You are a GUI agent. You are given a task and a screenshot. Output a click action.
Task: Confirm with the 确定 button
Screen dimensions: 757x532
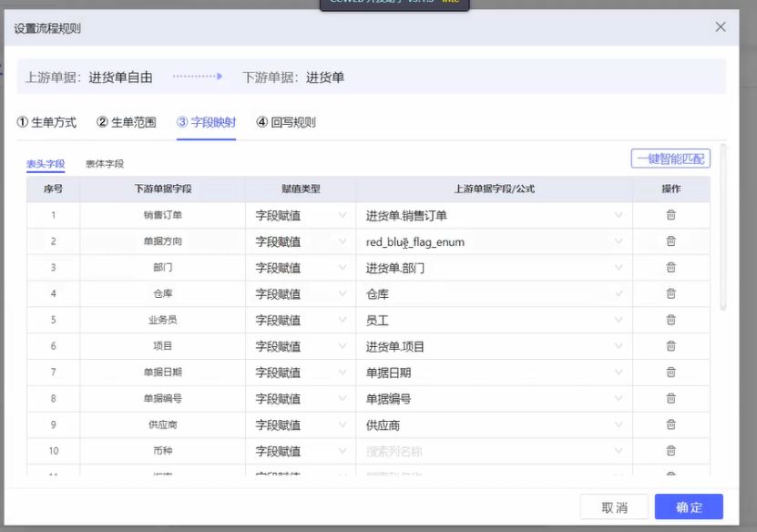(x=689, y=506)
